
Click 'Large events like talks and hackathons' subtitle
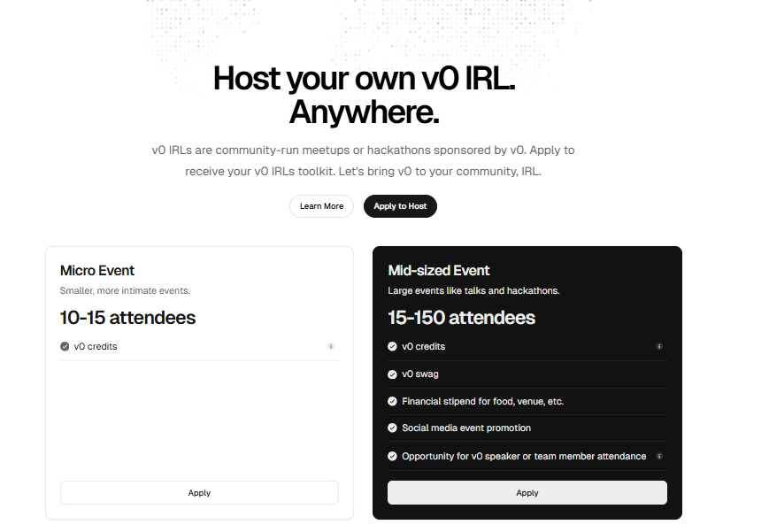[473, 290]
